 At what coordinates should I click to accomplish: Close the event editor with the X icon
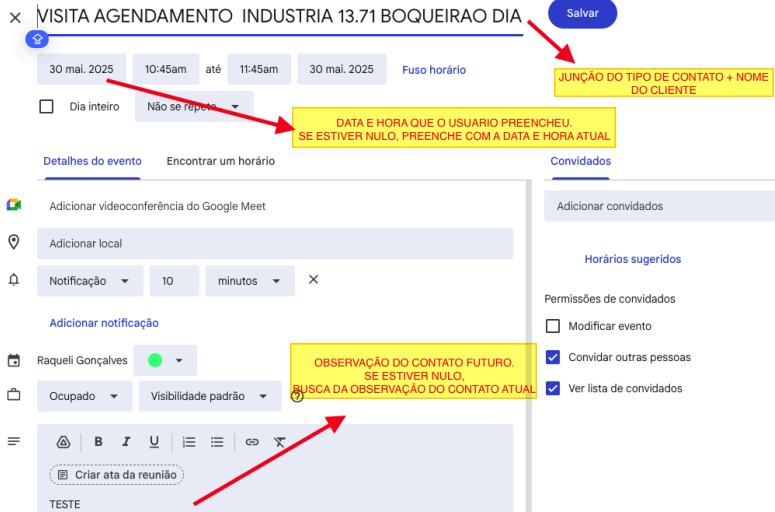[x=15, y=18]
